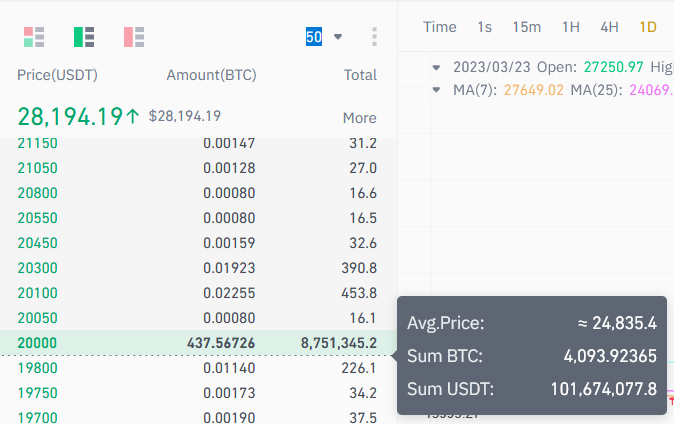This screenshot has height=424, width=674.
Task: Switch chart to 15m interval
Action: point(527,27)
